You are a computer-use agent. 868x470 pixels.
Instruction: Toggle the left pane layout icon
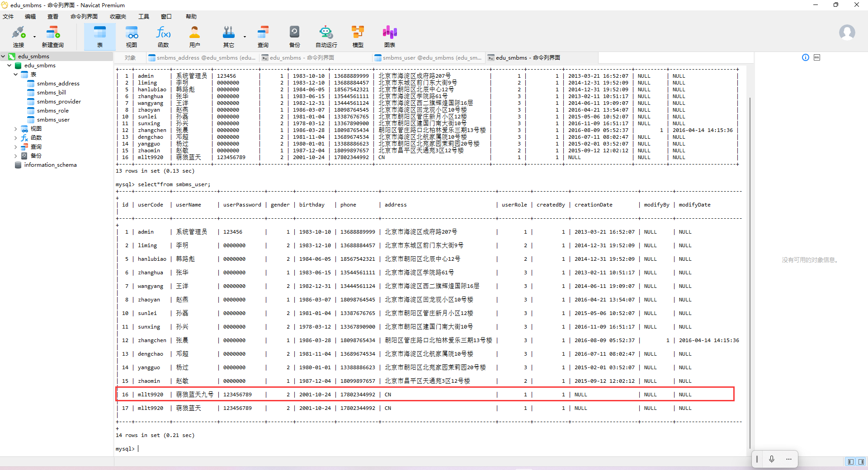[x=851, y=461]
